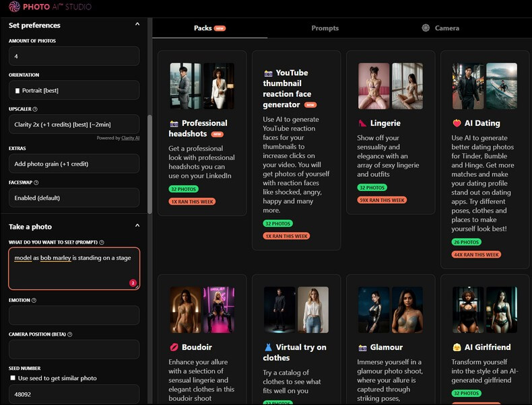Collapse the Take a photo section
532x405 pixels.
click(137, 226)
